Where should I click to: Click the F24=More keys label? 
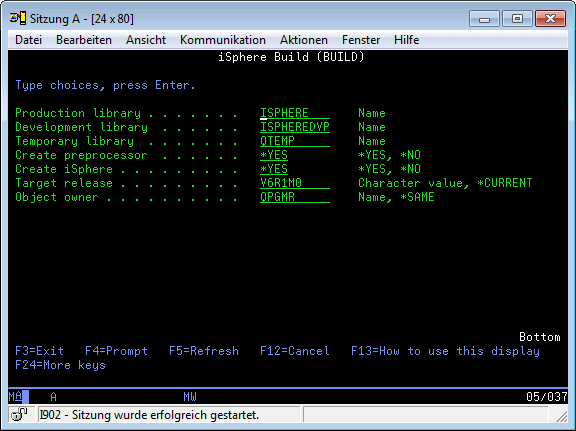[x=60, y=365]
